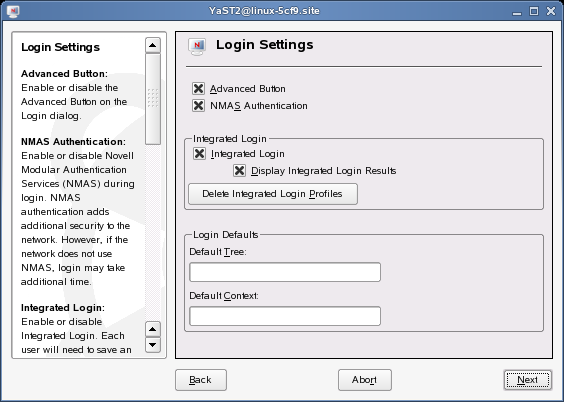Click the 'Advanced Button:' help heading
The height and width of the screenshot is (402, 564).
click(x=64, y=74)
